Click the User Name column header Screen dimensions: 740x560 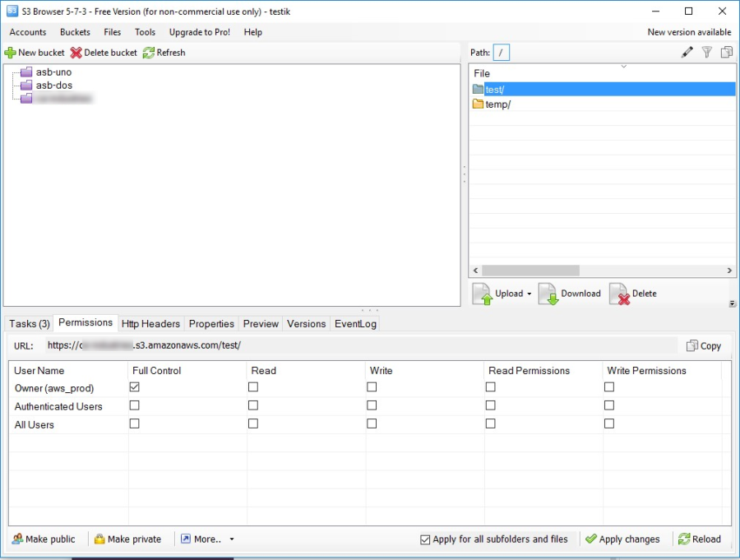pos(68,371)
